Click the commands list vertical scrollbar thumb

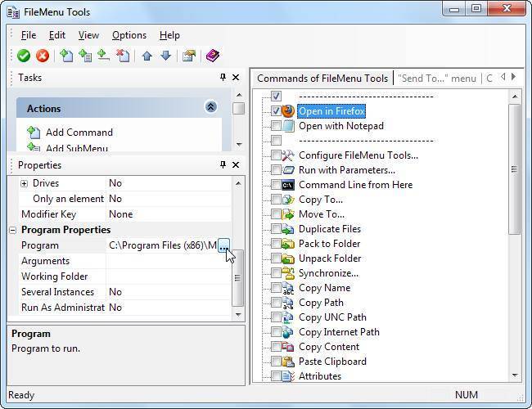click(x=515, y=169)
